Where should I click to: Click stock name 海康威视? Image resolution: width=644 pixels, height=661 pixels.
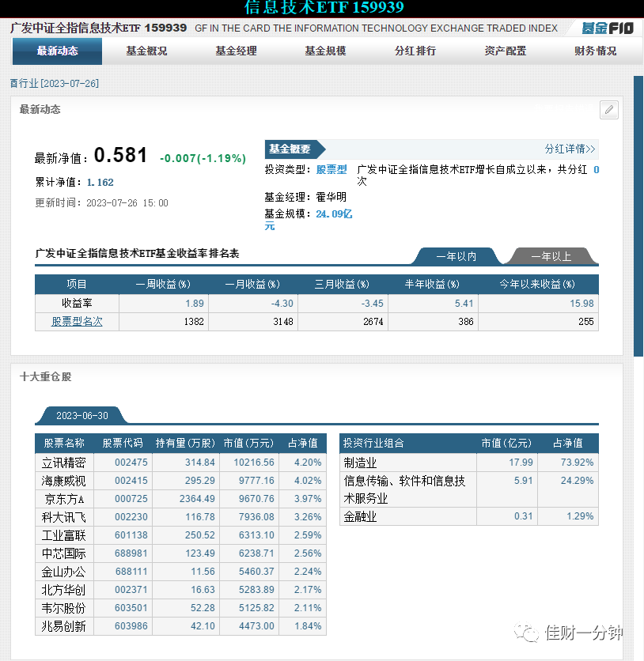(64, 481)
